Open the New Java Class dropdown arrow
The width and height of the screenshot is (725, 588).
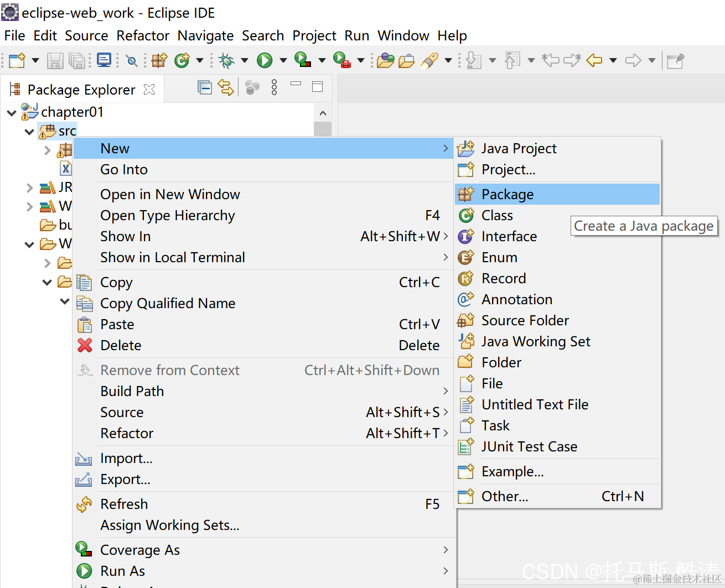click(x=200, y=60)
